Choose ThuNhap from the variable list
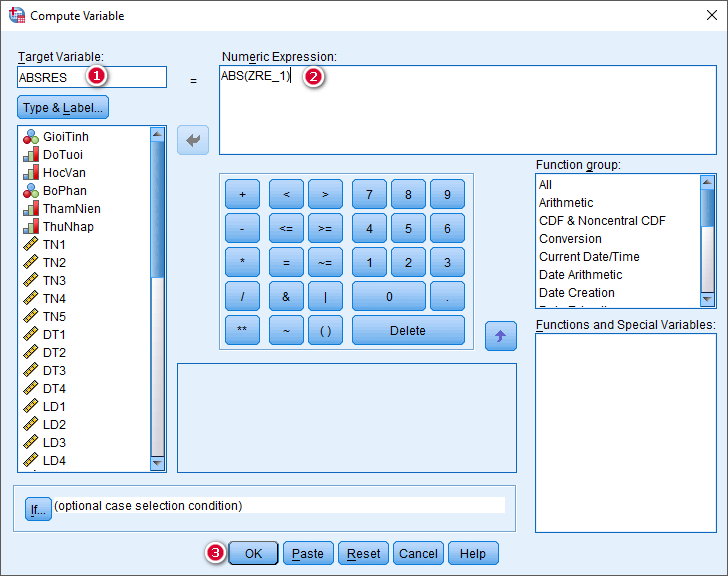The height and width of the screenshot is (576, 728). 67,227
